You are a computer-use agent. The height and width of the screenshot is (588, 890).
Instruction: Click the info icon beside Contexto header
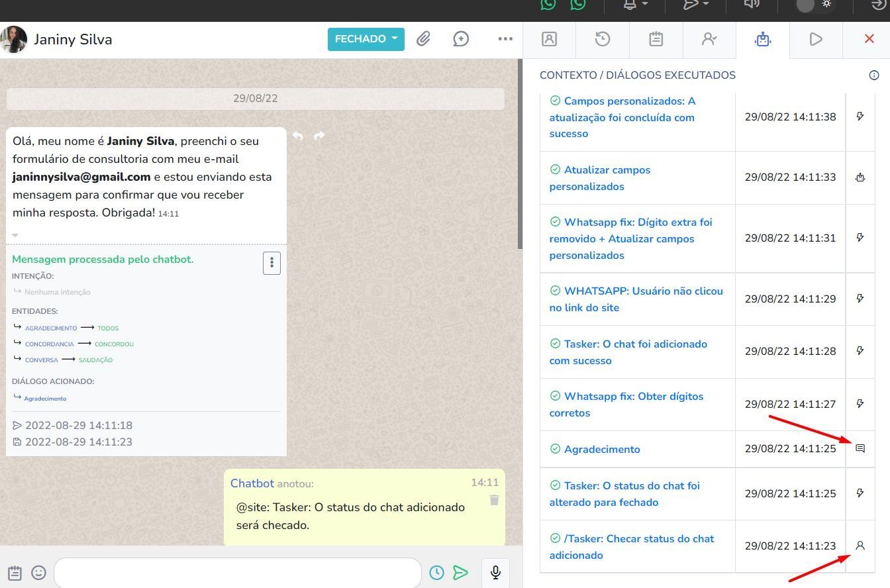pos(873,75)
